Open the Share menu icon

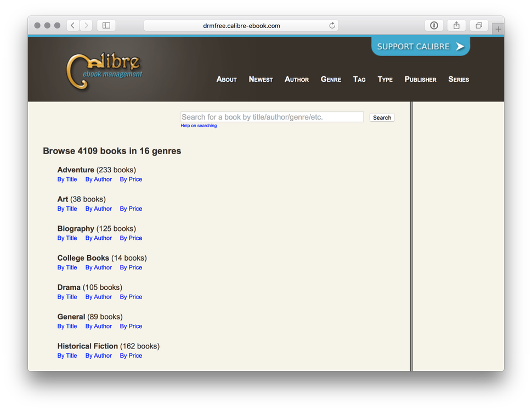click(456, 25)
